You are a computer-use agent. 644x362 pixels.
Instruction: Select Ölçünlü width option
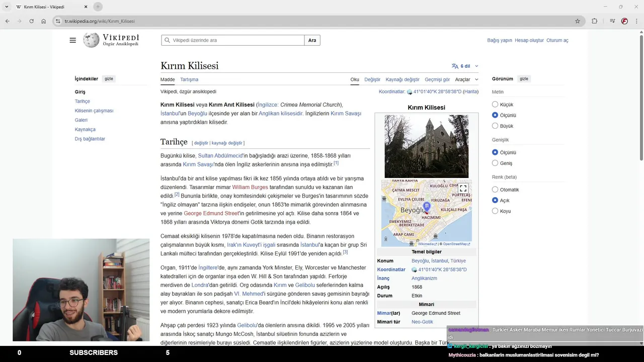(x=495, y=152)
